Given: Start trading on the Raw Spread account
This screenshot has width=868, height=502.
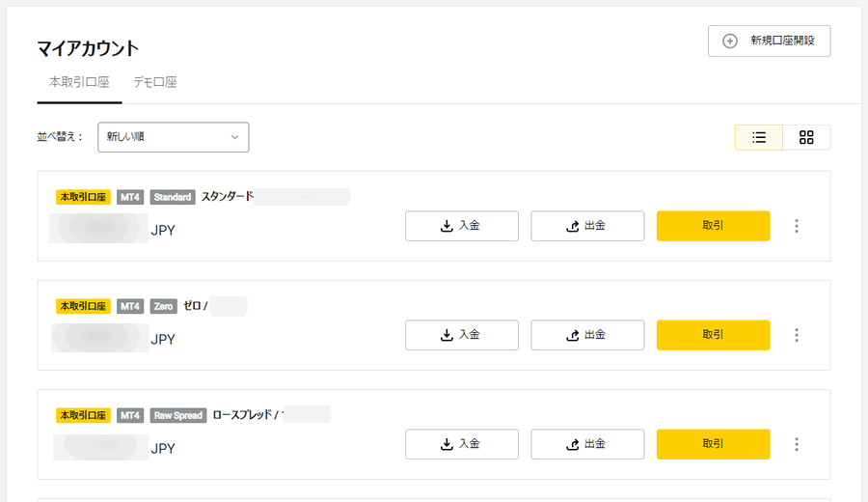Looking at the screenshot, I should (x=713, y=444).
